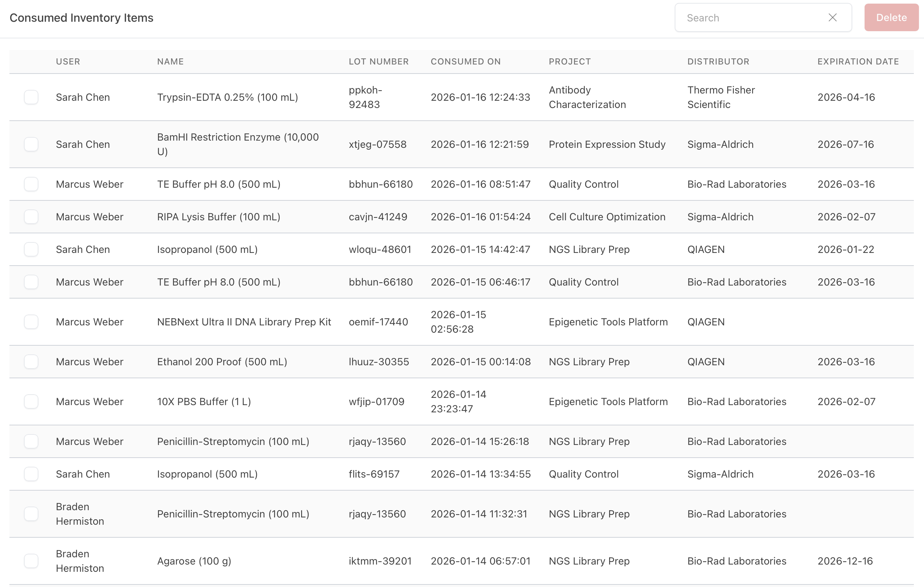Sort by Consumed On column header
The height and width of the screenshot is (587, 924).
(x=466, y=61)
